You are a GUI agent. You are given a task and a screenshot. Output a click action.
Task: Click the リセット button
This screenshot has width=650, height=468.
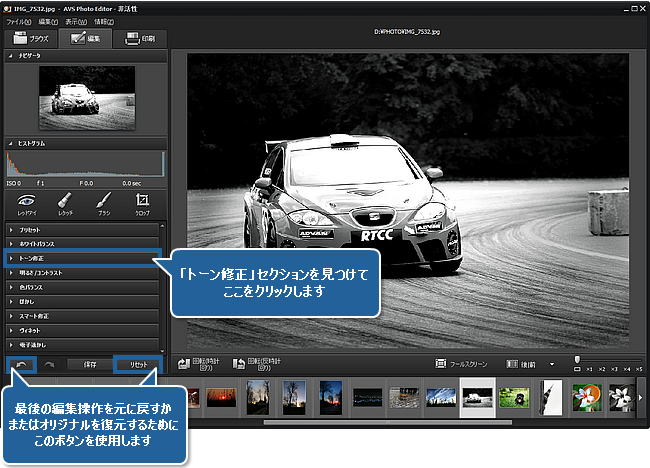tap(138, 365)
